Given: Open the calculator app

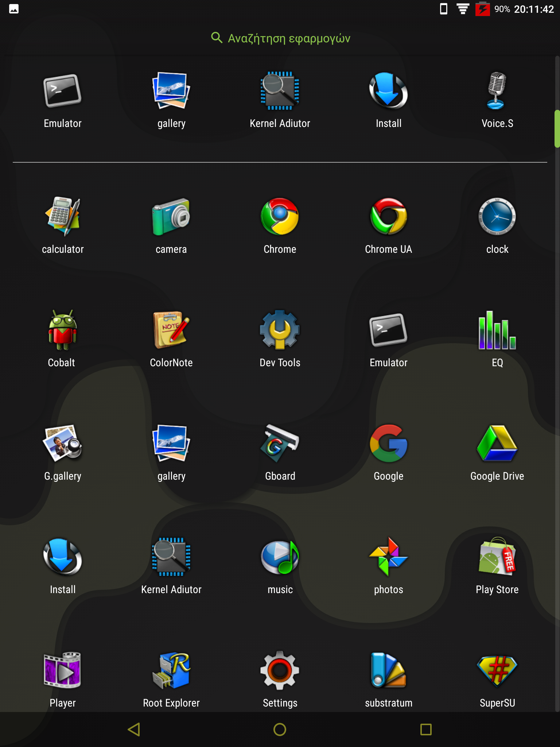Looking at the screenshot, I should point(62,225).
